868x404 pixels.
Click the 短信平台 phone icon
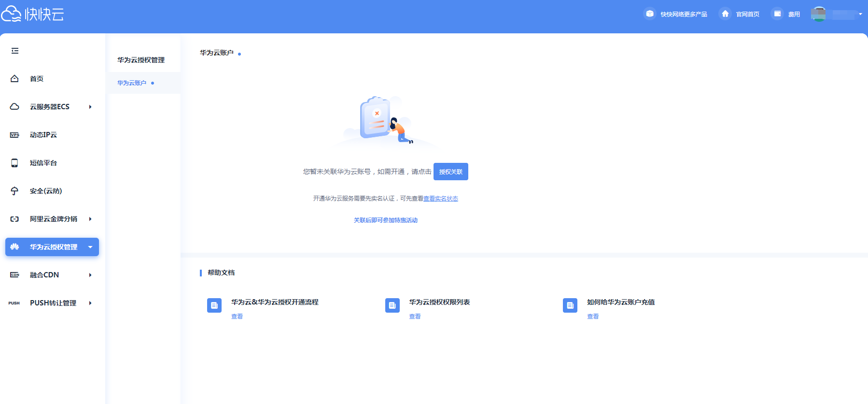click(x=14, y=163)
